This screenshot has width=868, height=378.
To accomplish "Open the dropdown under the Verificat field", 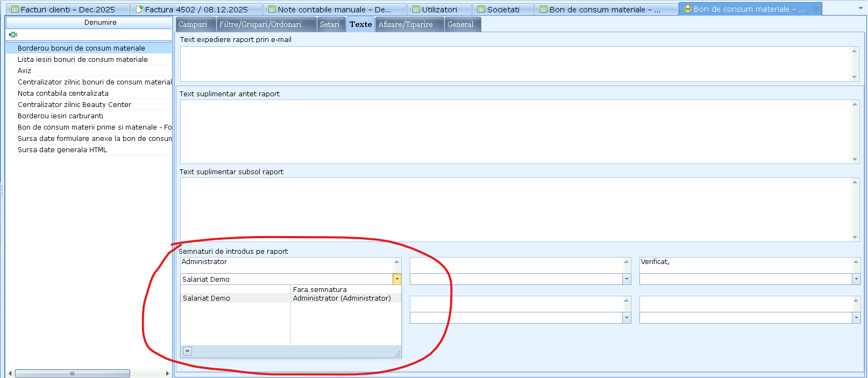I will (856, 279).
